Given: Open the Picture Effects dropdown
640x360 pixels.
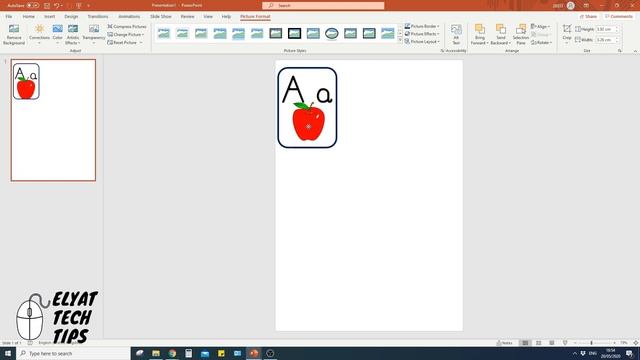Looking at the screenshot, I should pos(422,34).
